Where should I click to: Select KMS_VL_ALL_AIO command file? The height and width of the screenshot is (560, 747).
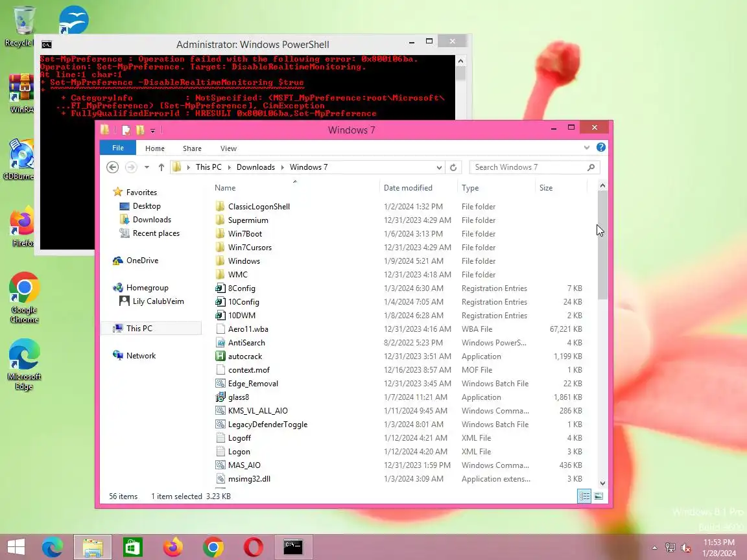point(257,411)
